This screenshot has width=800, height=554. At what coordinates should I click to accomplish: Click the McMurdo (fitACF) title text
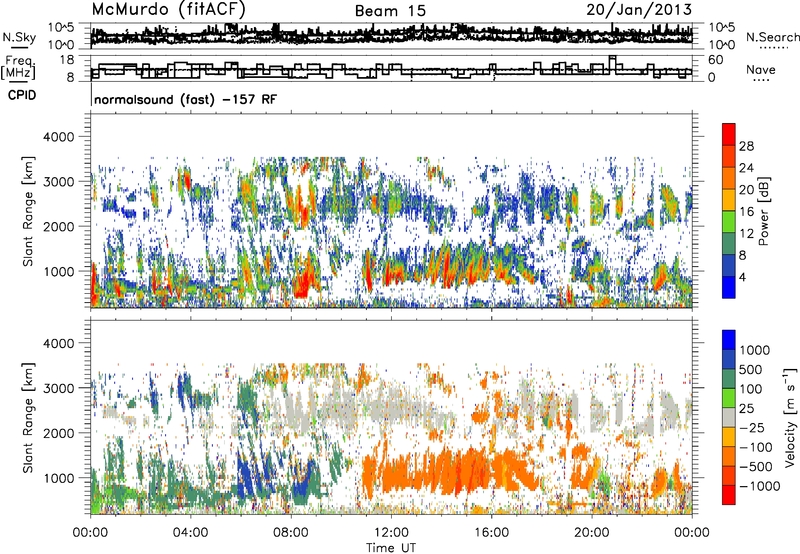[x=168, y=10]
